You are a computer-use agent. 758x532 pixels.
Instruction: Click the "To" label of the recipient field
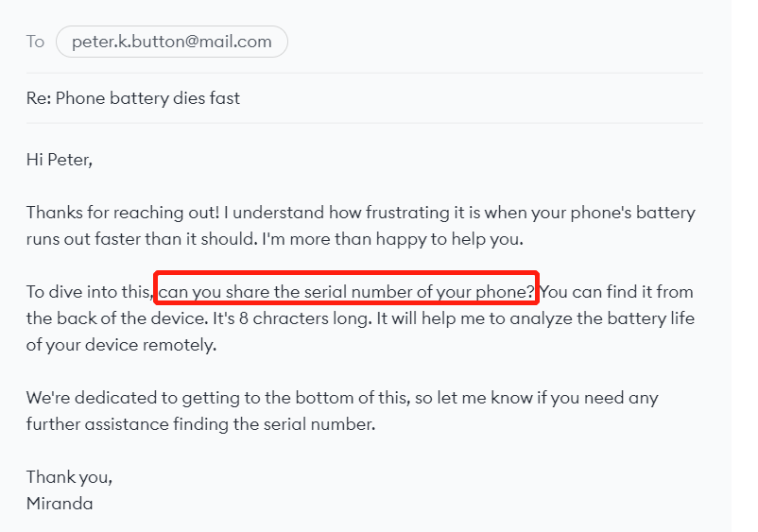click(35, 42)
